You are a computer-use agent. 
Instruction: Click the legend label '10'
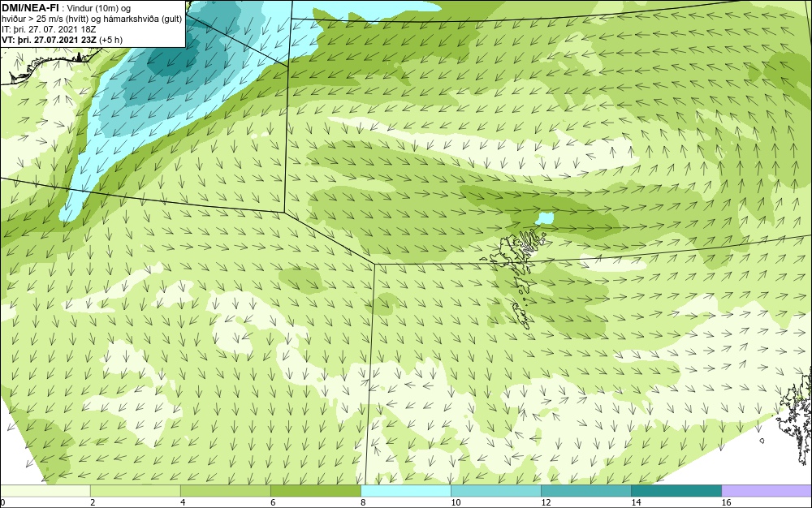coord(456,502)
